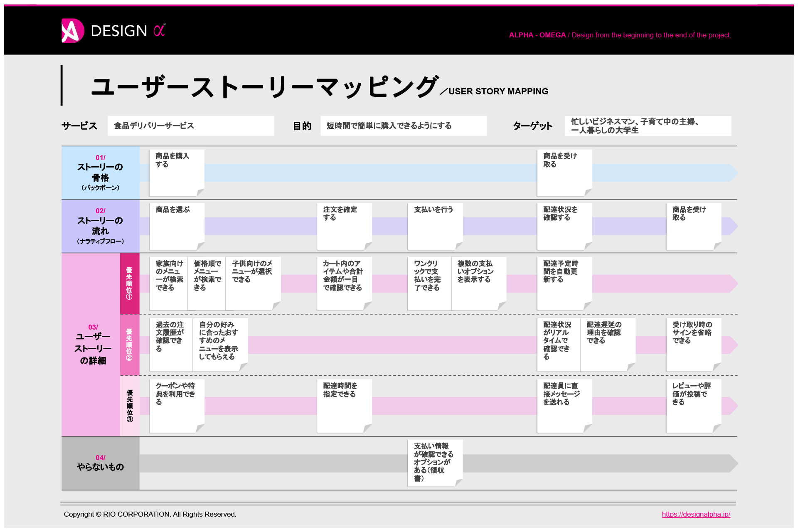Select the 01/ ストーリーの骨格 row header
The image size is (798, 532).
point(100,173)
